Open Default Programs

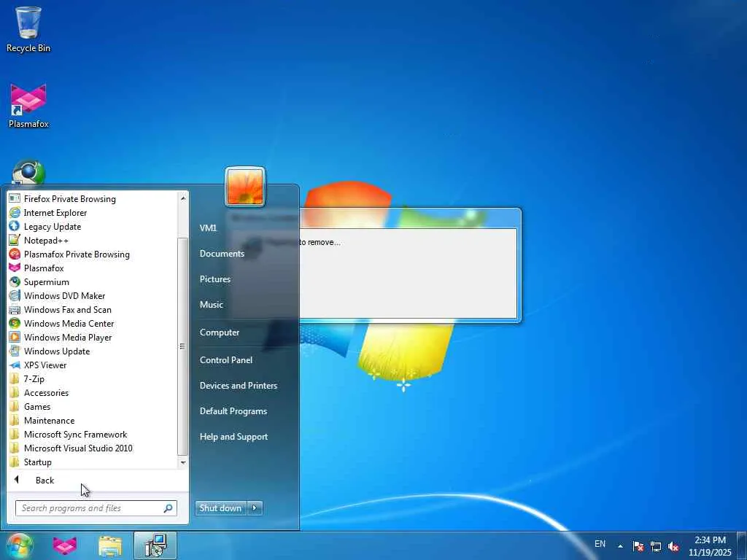(x=233, y=411)
